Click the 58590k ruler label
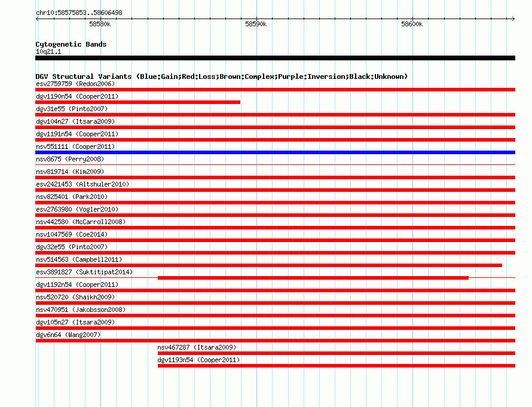 click(x=256, y=24)
